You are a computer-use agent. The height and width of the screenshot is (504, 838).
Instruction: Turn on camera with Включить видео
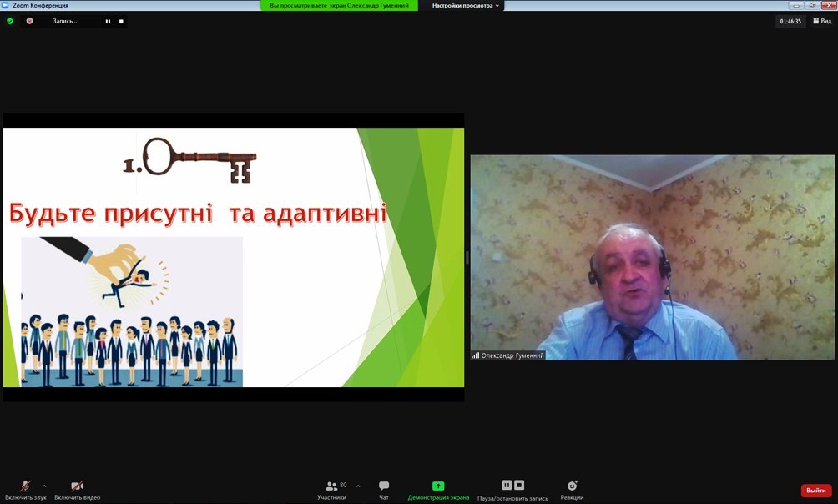[77, 486]
